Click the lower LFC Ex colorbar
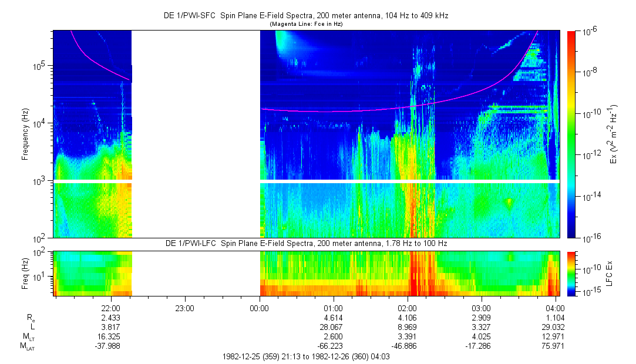Screen dimensions: 636x364 pos(572,273)
